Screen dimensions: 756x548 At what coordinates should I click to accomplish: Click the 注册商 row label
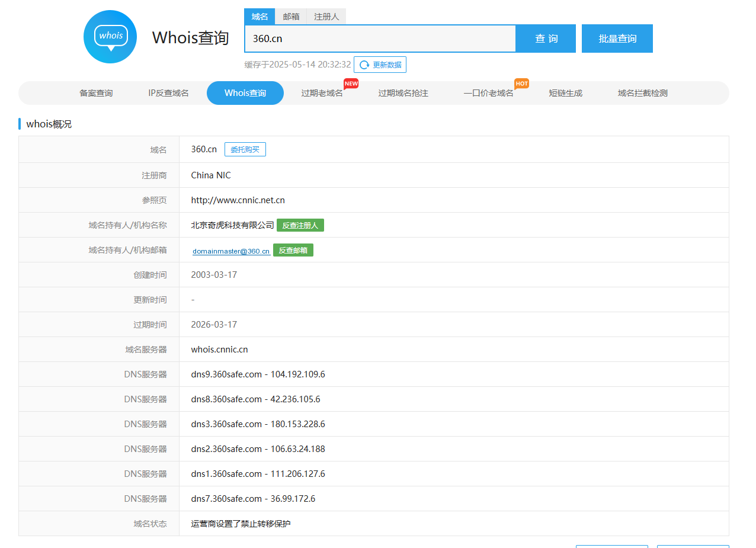coord(154,175)
